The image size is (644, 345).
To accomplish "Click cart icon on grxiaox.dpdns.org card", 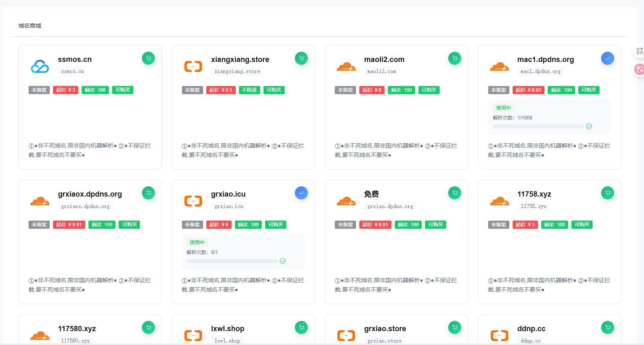I will (148, 193).
